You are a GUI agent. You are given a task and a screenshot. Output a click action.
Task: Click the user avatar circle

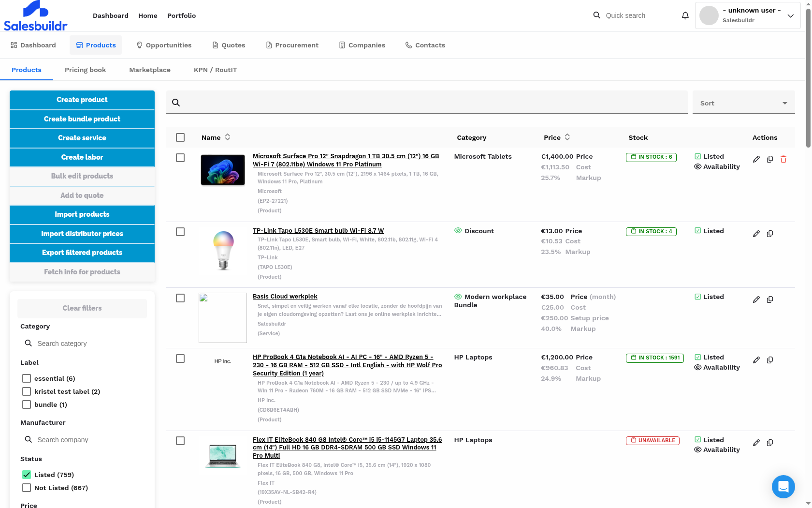709,15
